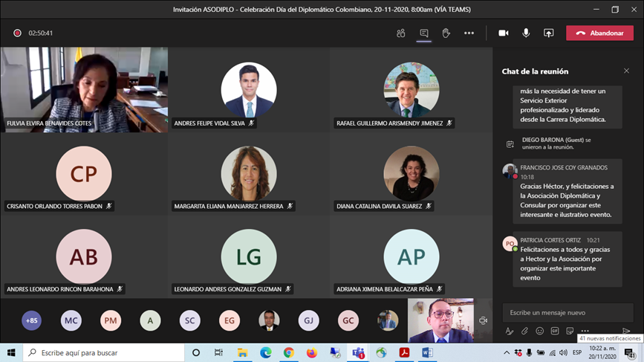Open the notification center with 41 notifications
Screen dimensions: 644x362
coord(630,353)
